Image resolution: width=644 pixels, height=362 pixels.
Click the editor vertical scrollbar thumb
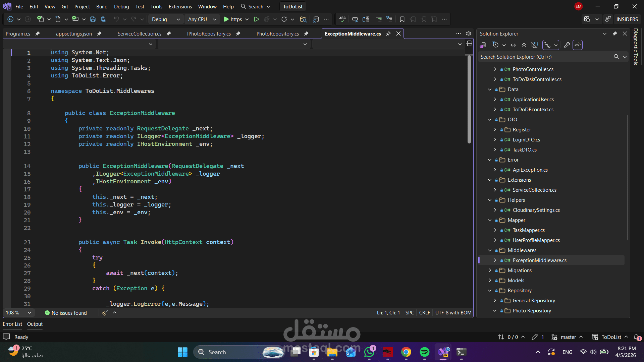click(469, 99)
